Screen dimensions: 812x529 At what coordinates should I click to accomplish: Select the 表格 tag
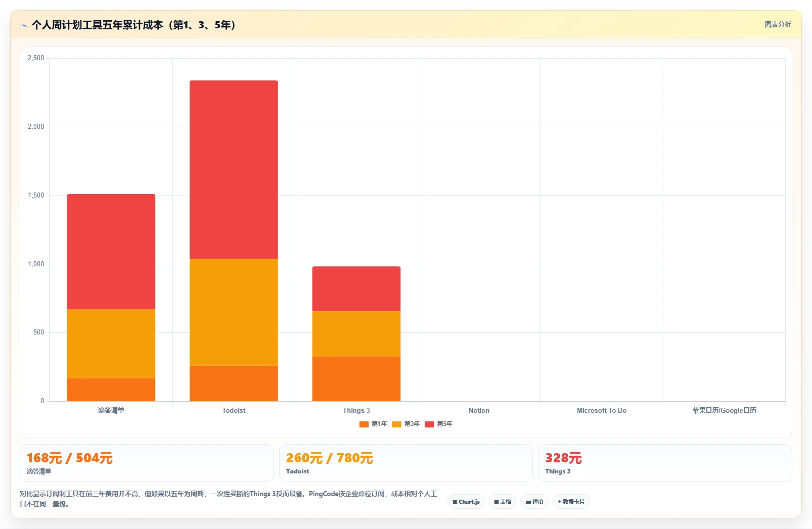503,502
